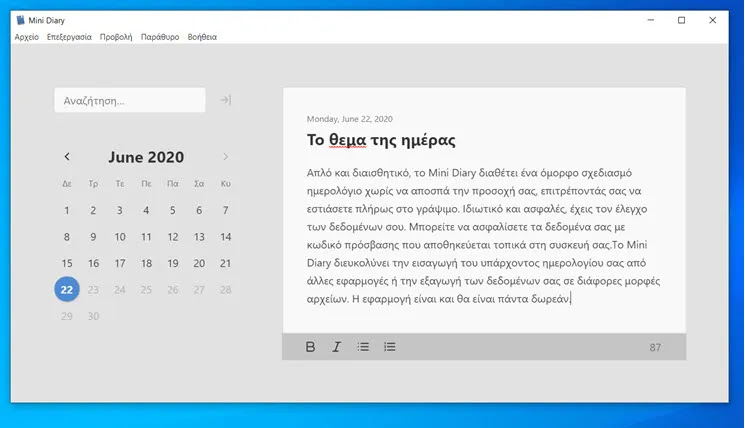Screen dimensions: 745x428
Task: Go to next month in calendar
Action: pos(226,156)
